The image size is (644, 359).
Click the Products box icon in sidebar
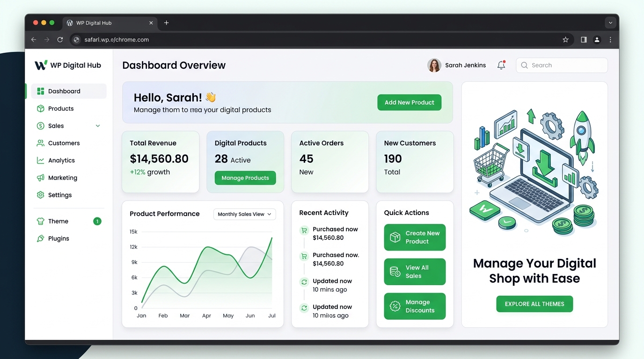(41, 108)
